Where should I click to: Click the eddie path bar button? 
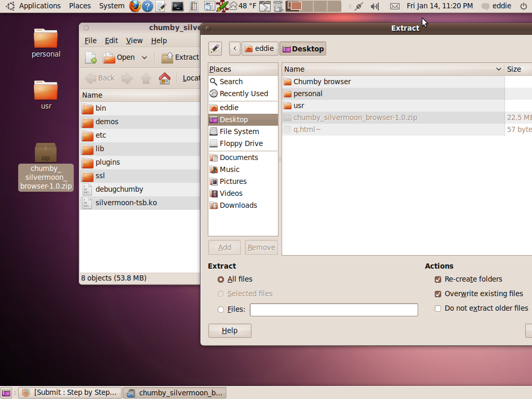[260, 48]
